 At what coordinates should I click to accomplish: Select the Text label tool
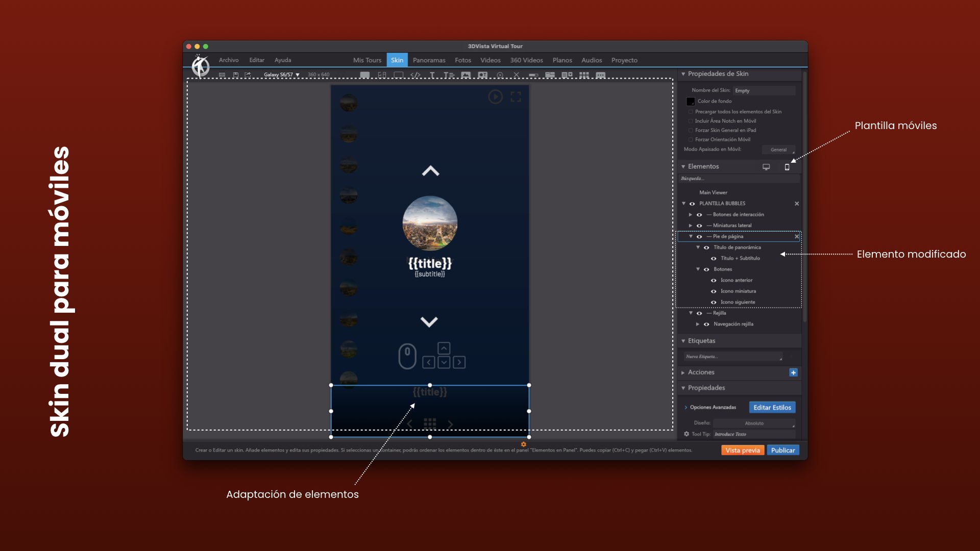(x=432, y=75)
